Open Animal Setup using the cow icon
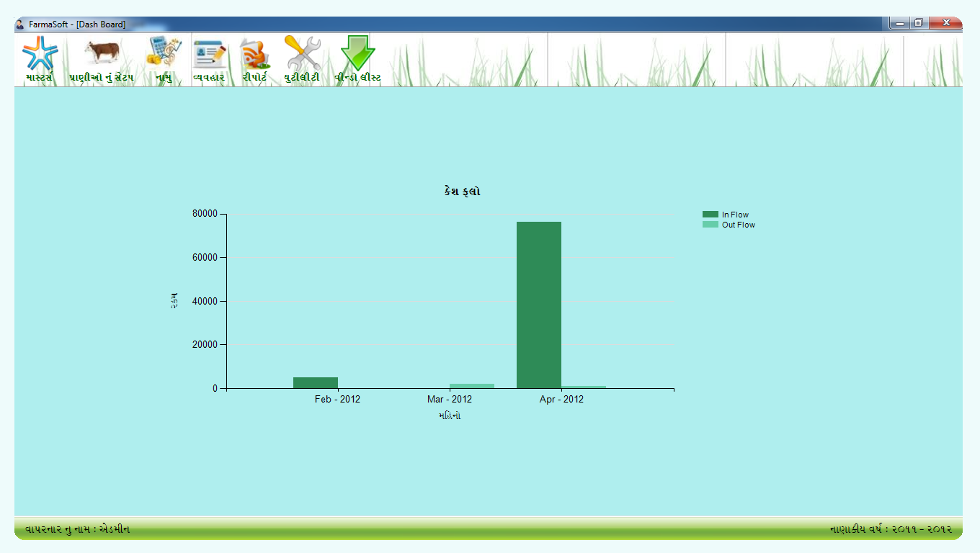 (x=102, y=50)
